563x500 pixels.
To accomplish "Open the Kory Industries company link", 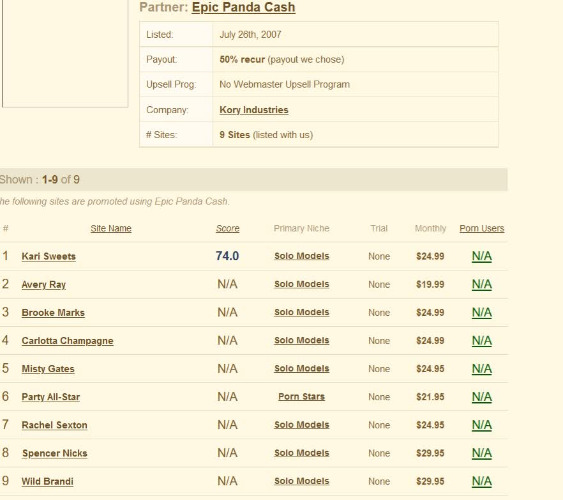I will [x=254, y=110].
